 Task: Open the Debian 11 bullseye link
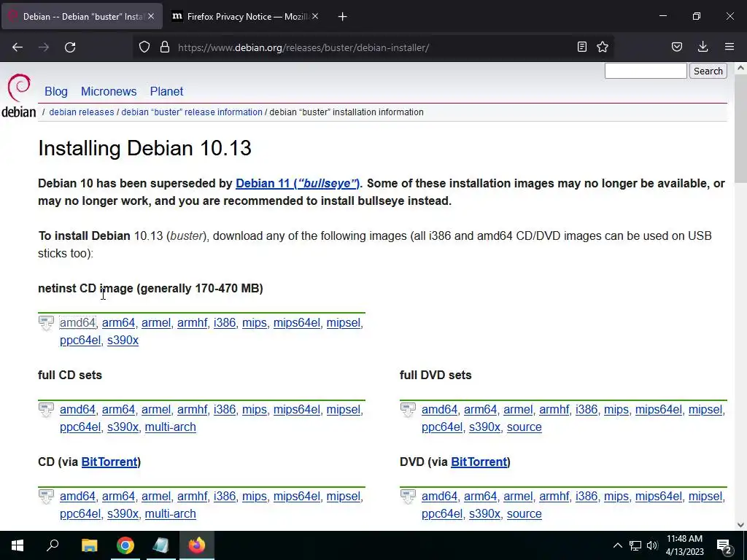pos(298,183)
